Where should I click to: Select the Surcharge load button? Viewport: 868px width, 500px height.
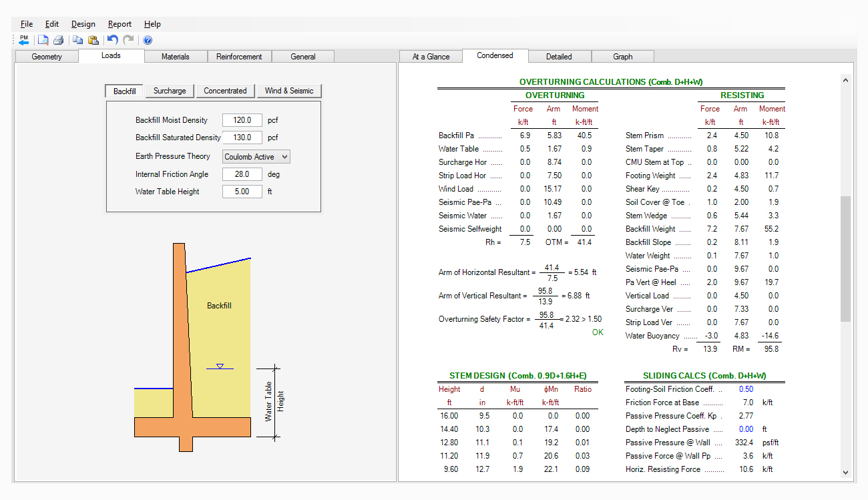[170, 91]
